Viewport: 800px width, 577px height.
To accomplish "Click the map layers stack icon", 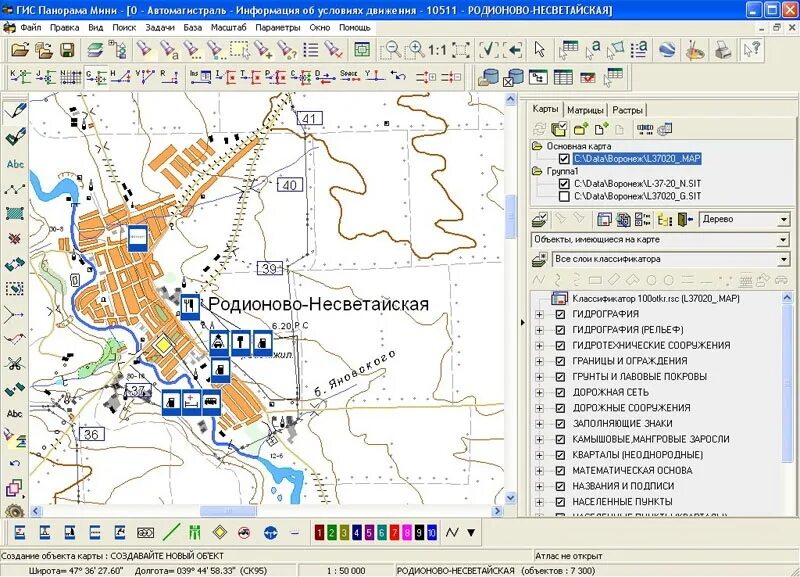I will tap(95, 49).
